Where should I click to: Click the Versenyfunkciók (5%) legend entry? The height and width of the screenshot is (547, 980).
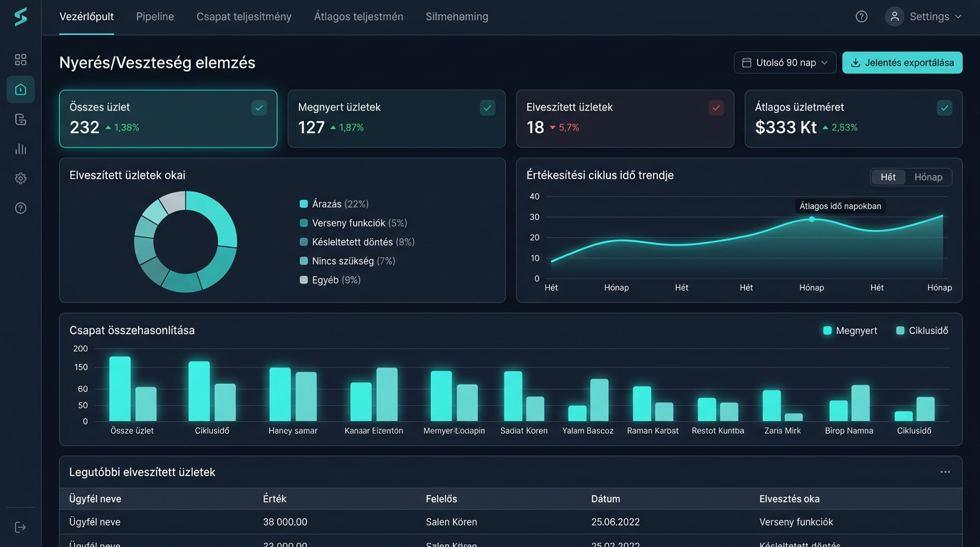(354, 223)
